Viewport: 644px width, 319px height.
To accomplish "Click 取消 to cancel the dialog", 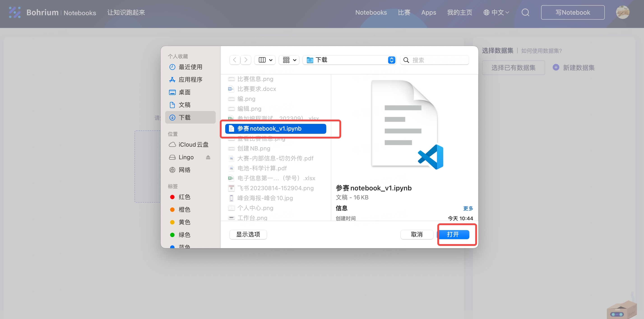I will pyautogui.click(x=417, y=234).
